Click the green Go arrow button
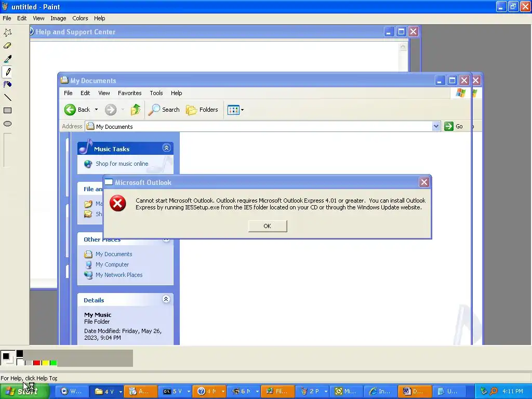The image size is (532, 399). point(448,126)
